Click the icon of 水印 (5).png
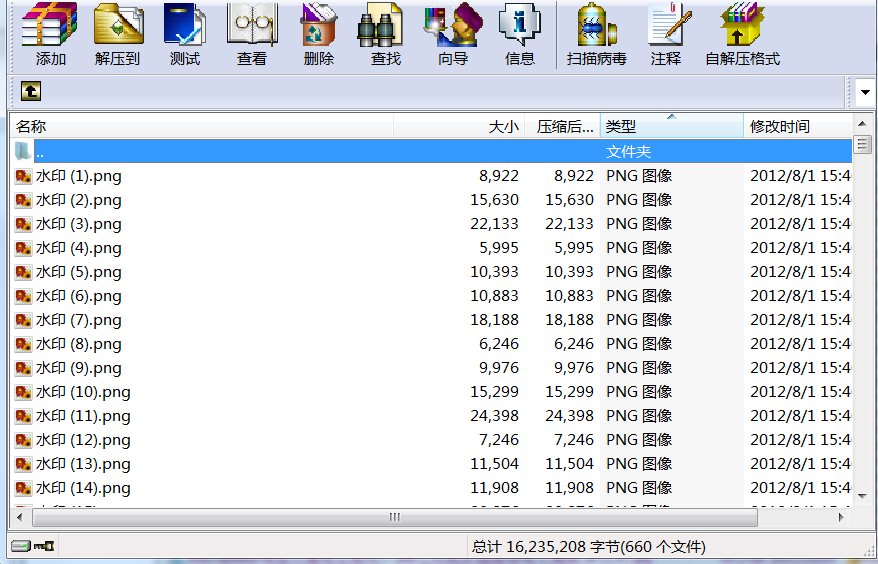Viewport: 878px width, 564px height. (x=24, y=273)
